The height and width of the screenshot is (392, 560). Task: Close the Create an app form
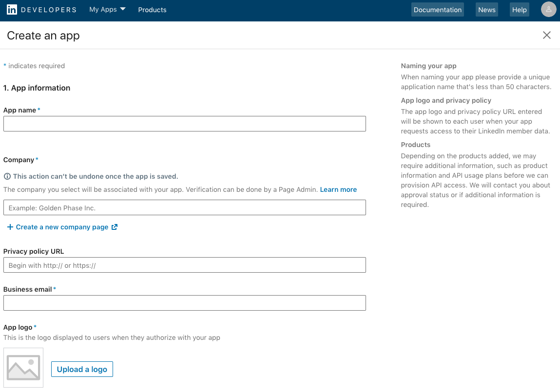coord(546,35)
